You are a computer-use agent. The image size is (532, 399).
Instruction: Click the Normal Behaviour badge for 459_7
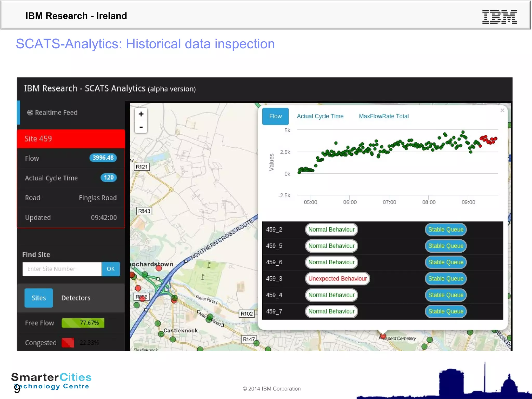pyautogui.click(x=331, y=311)
